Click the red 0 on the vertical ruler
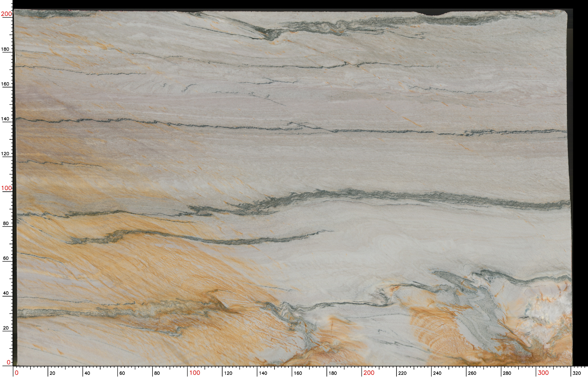This screenshot has width=588, height=379. click(x=9, y=362)
